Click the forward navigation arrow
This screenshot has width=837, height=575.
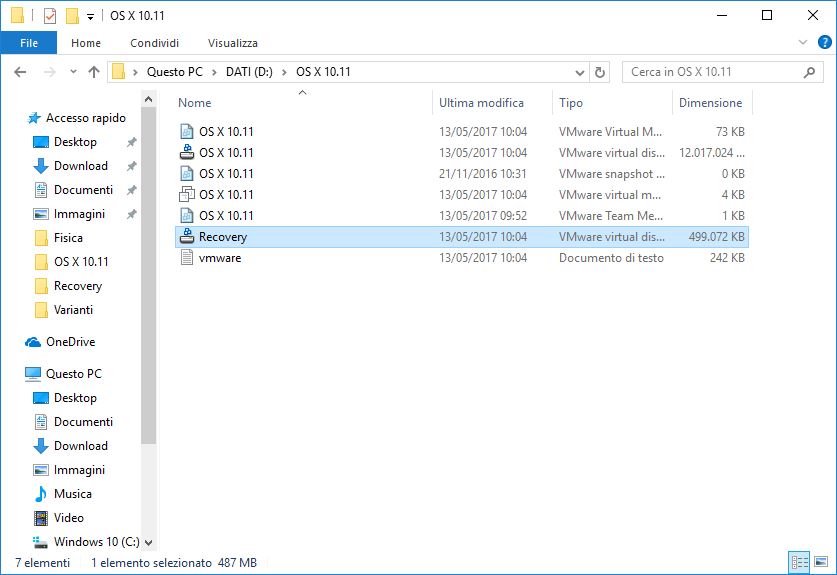coord(49,72)
